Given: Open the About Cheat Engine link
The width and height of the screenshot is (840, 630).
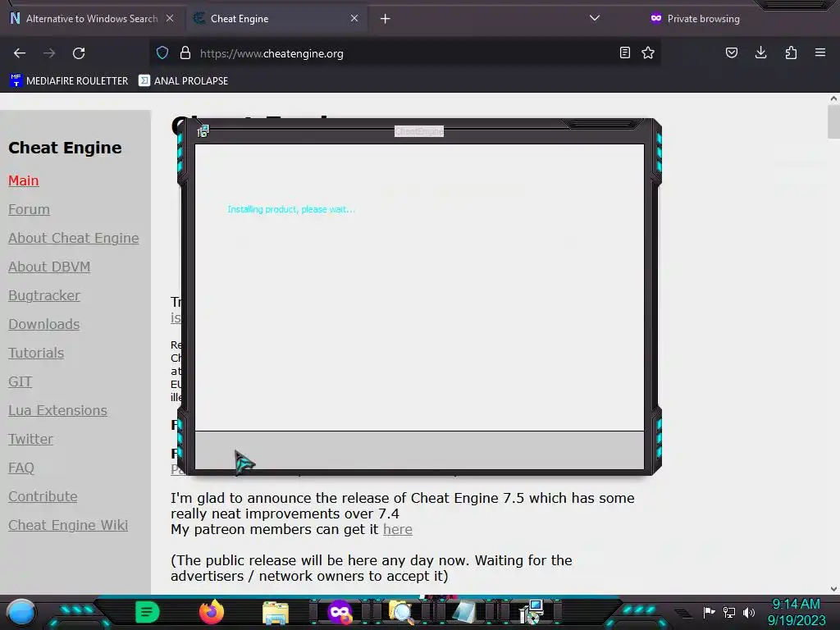Looking at the screenshot, I should tap(73, 238).
